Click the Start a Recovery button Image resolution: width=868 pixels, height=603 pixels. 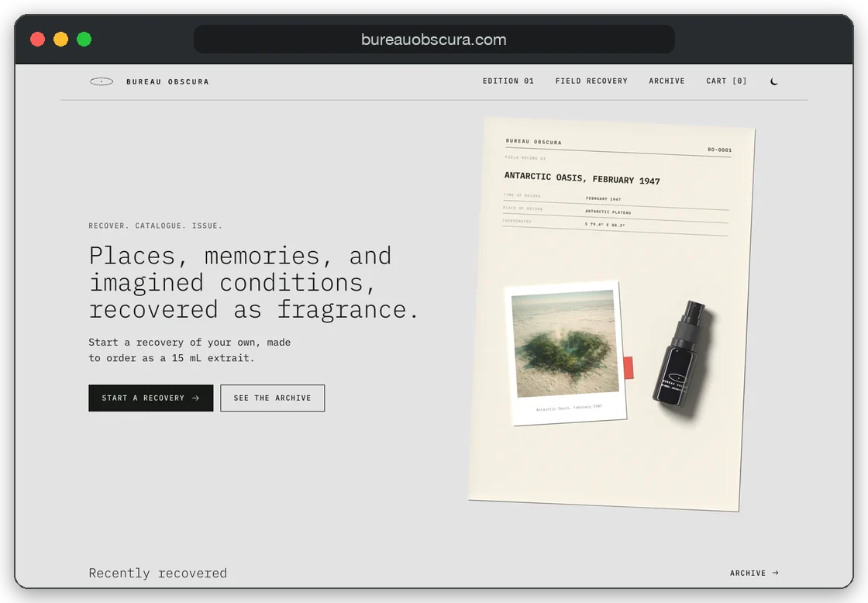150,398
